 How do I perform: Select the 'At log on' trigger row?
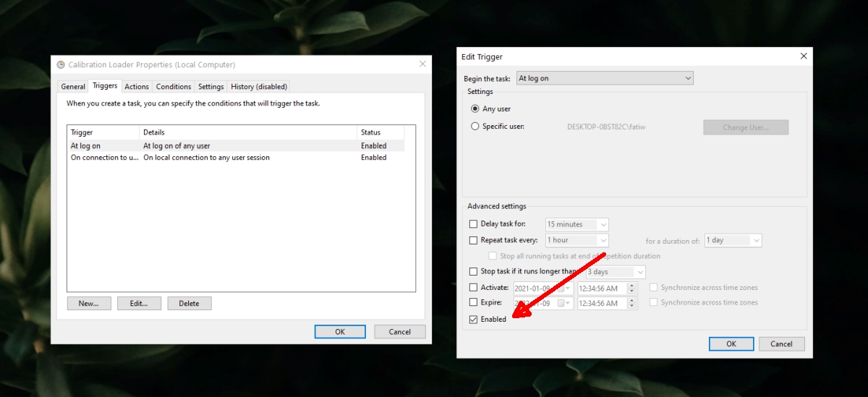[x=236, y=145]
